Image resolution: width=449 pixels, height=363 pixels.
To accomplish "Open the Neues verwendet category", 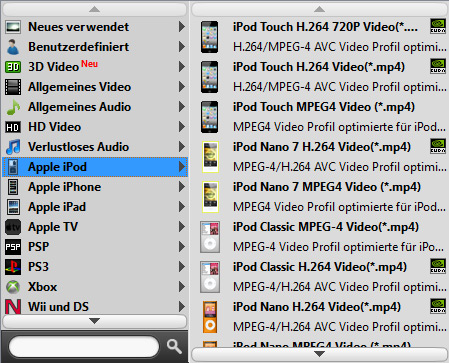I will (x=95, y=27).
